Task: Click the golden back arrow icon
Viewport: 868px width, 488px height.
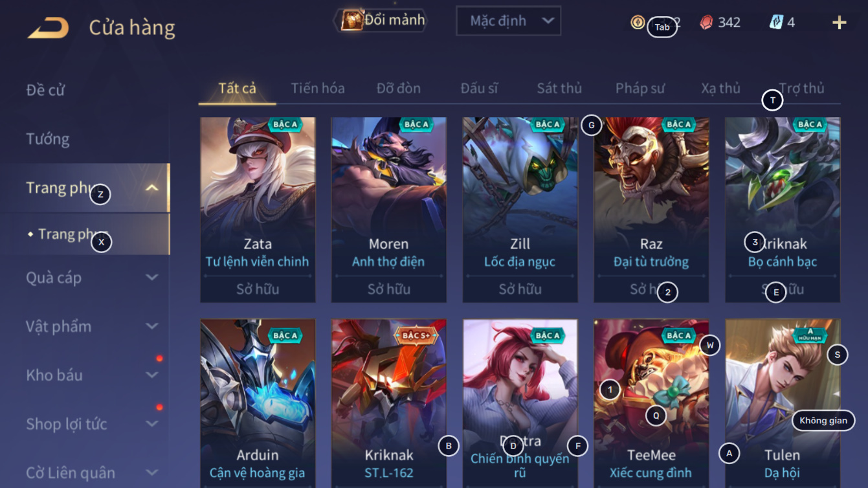Action: (x=48, y=28)
